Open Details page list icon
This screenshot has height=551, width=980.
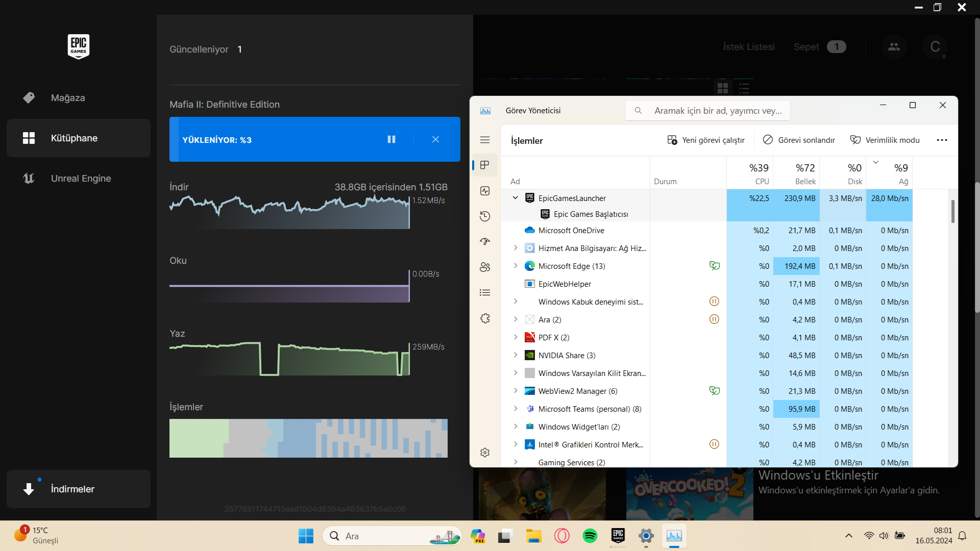tap(485, 292)
